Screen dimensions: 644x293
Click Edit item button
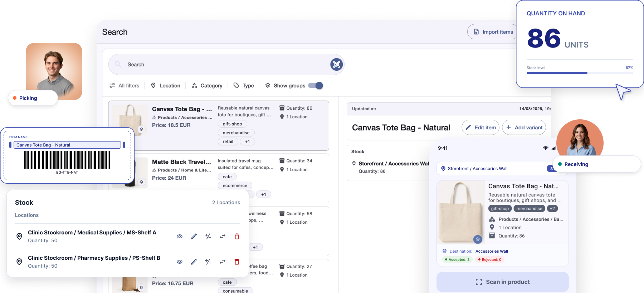click(x=480, y=128)
